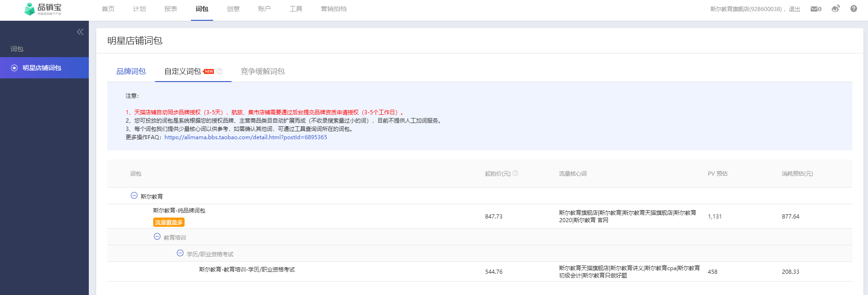Click the 458 PV estimate value
Viewport: 868px width, 295px height.
pyautogui.click(x=712, y=272)
